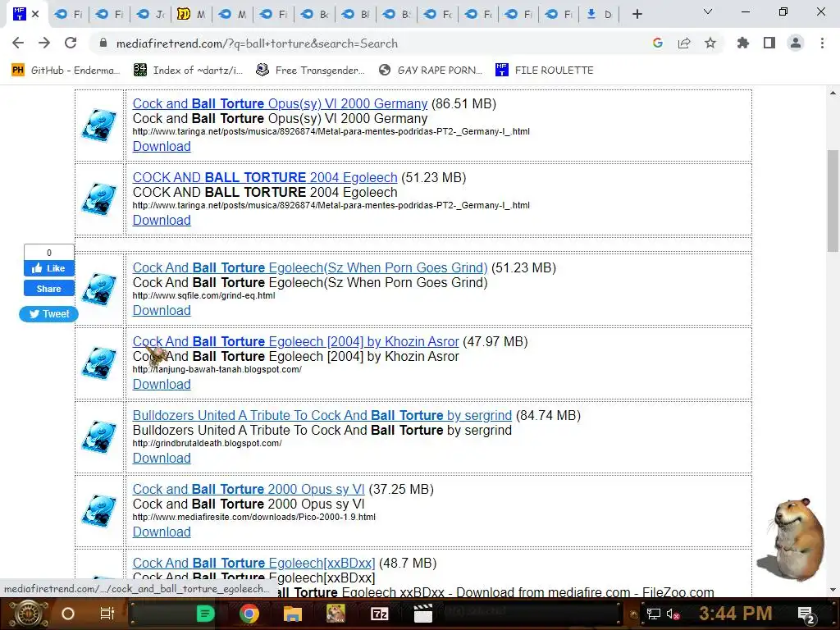Open Google Chrome from taskbar

point(249,614)
